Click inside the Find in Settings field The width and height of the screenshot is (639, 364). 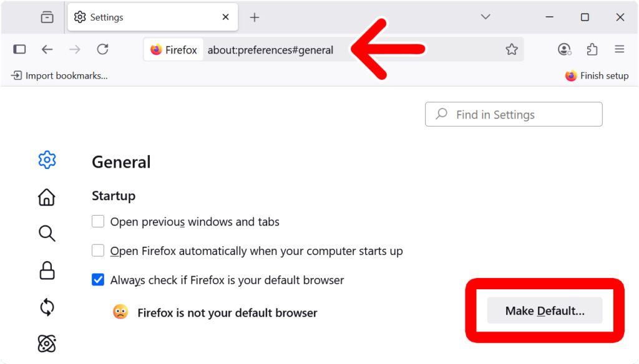tap(513, 114)
